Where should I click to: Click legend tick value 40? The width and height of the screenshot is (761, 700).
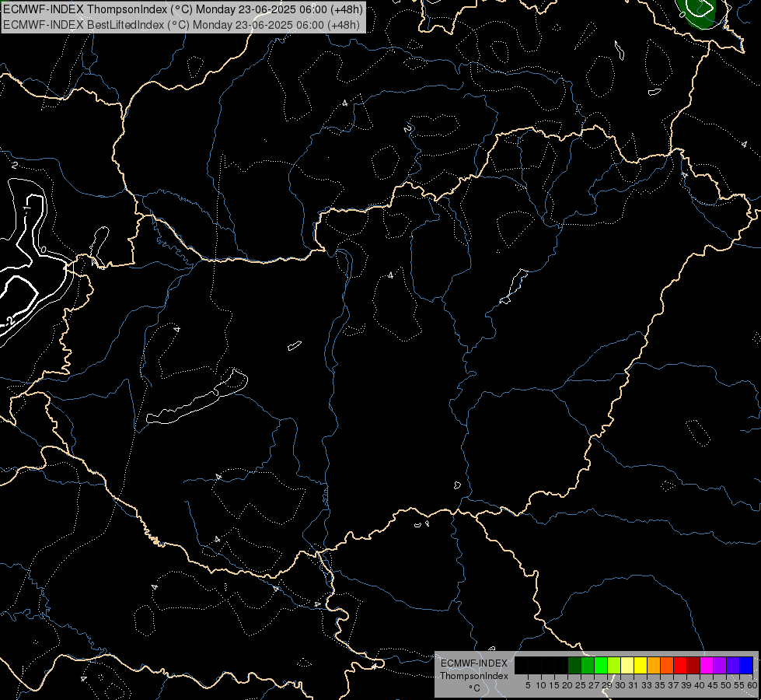coord(700,685)
